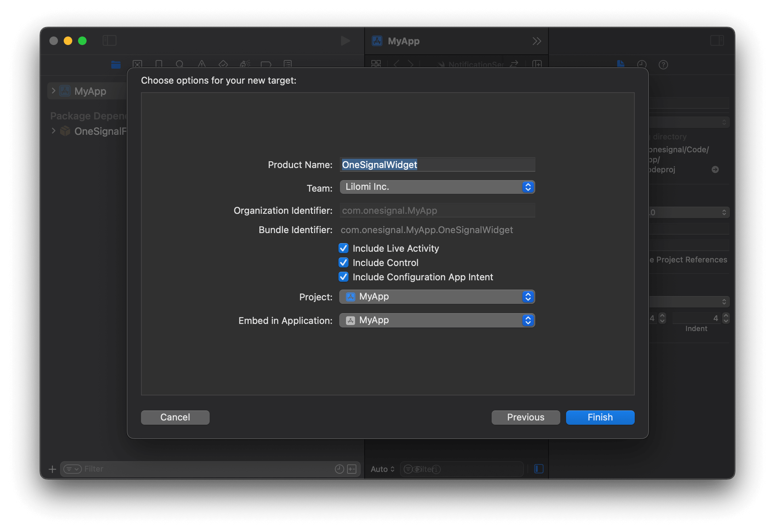Click the MyApp scheme app icon in toolbar
This screenshot has height=532, width=775.
click(x=377, y=41)
